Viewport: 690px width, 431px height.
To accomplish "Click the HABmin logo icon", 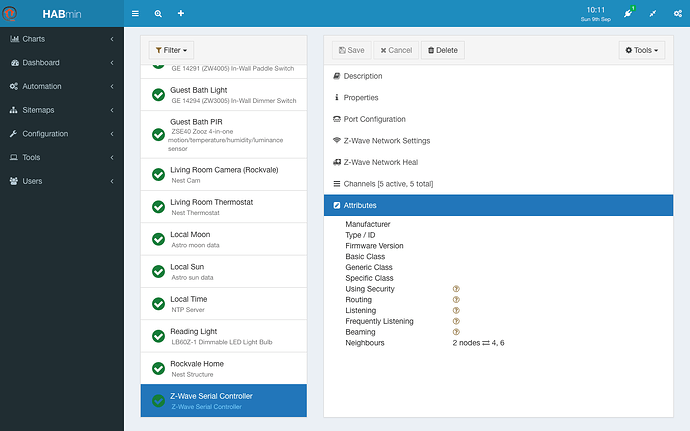I will [9, 14].
